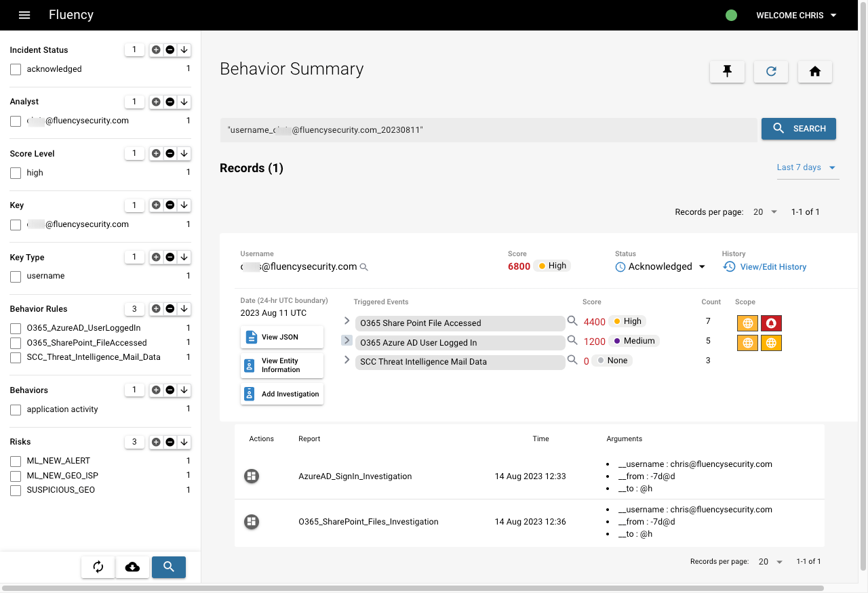Image resolution: width=868 pixels, height=593 pixels.
Task: Go to the home icon button
Action: [x=815, y=72]
